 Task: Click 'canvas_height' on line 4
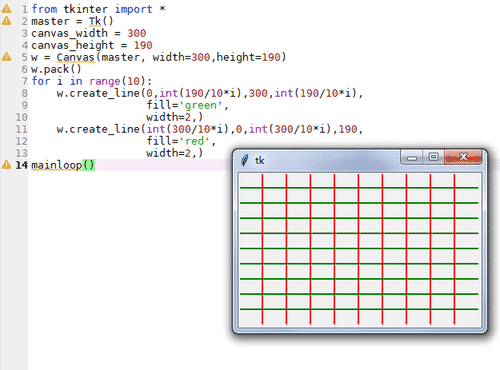(x=73, y=45)
